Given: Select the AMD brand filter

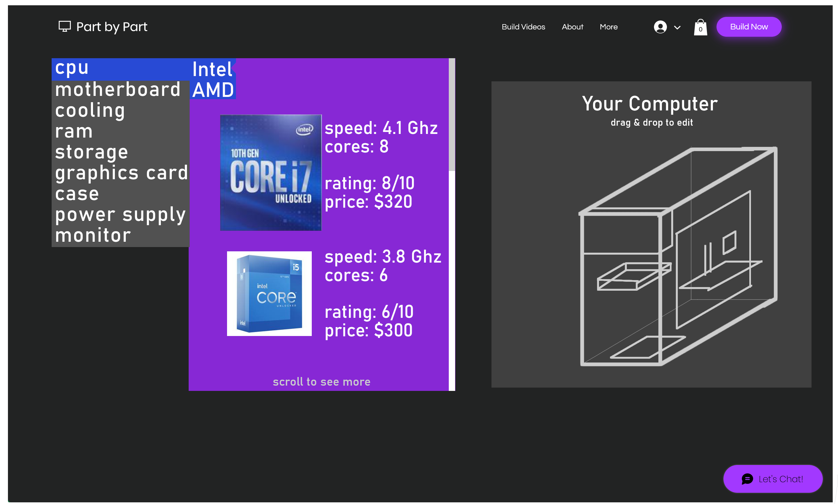Looking at the screenshot, I should [x=213, y=90].
